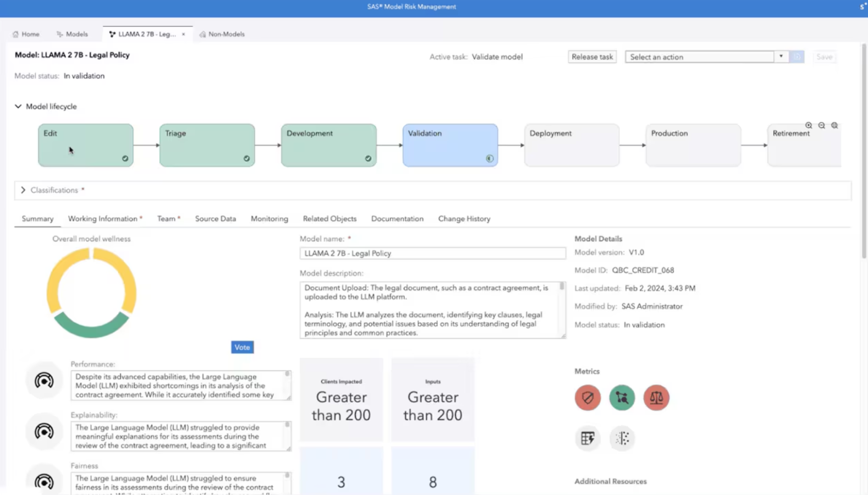Select the Deployment lifecycle stage
The width and height of the screenshot is (868, 495).
pyautogui.click(x=572, y=145)
